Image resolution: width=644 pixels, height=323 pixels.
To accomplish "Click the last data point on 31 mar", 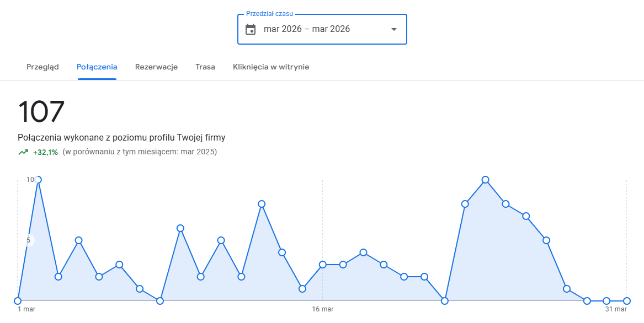I will pyautogui.click(x=627, y=301).
